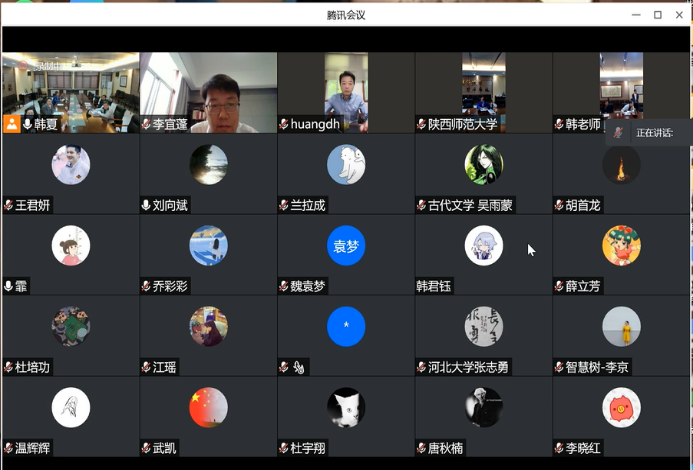Select 李宜蓬's video feed
The image size is (693, 470).
(x=208, y=90)
